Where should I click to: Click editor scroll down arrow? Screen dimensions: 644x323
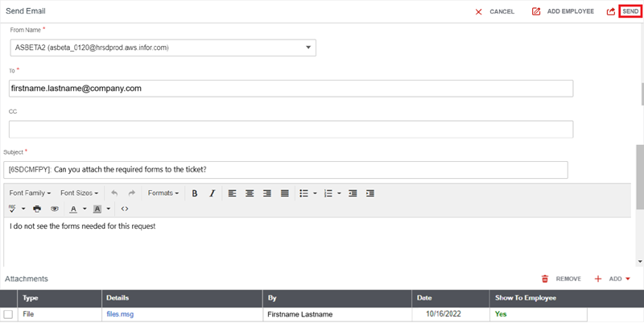point(640,261)
